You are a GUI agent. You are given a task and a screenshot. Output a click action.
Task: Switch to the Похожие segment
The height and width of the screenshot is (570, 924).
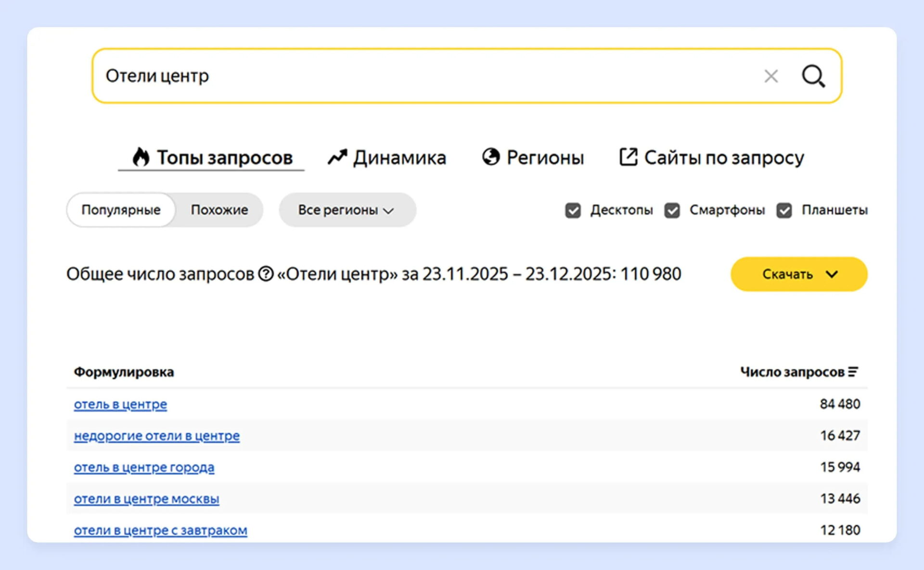[x=219, y=210]
